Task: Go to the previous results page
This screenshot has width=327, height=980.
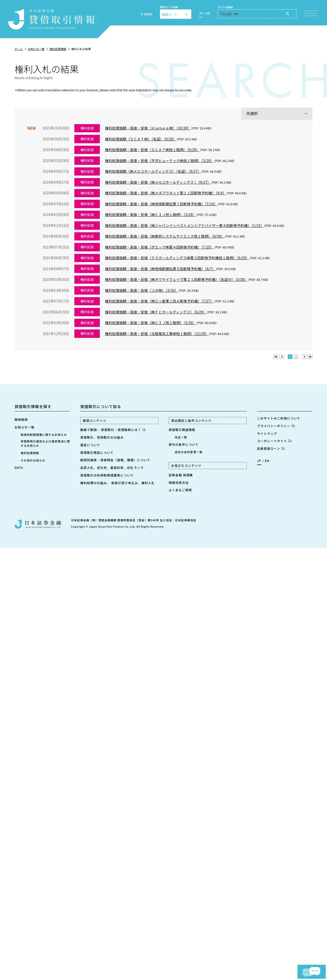Action: [x=282, y=357]
